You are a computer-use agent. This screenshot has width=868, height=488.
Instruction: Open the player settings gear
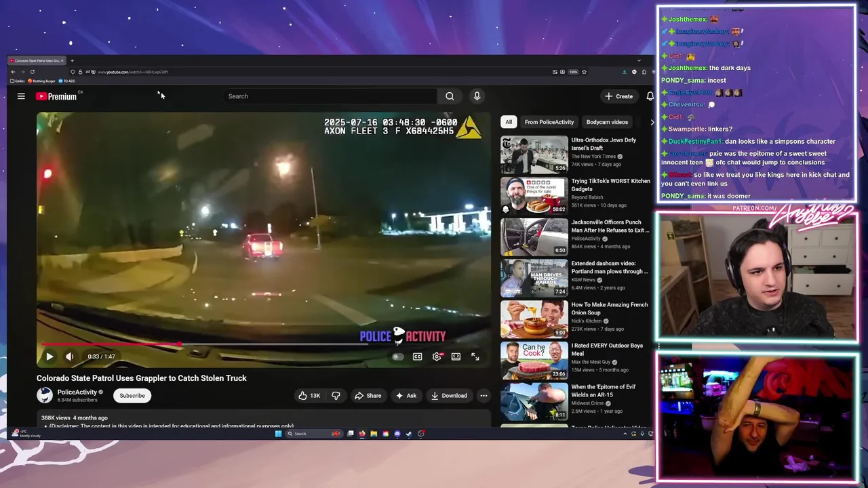(x=437, y=357)
